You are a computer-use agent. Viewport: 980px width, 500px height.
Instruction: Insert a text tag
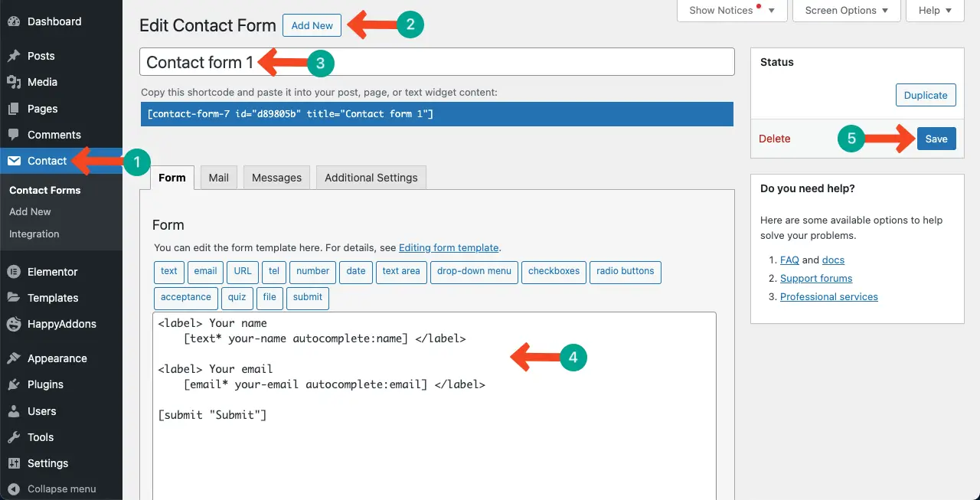169,272
